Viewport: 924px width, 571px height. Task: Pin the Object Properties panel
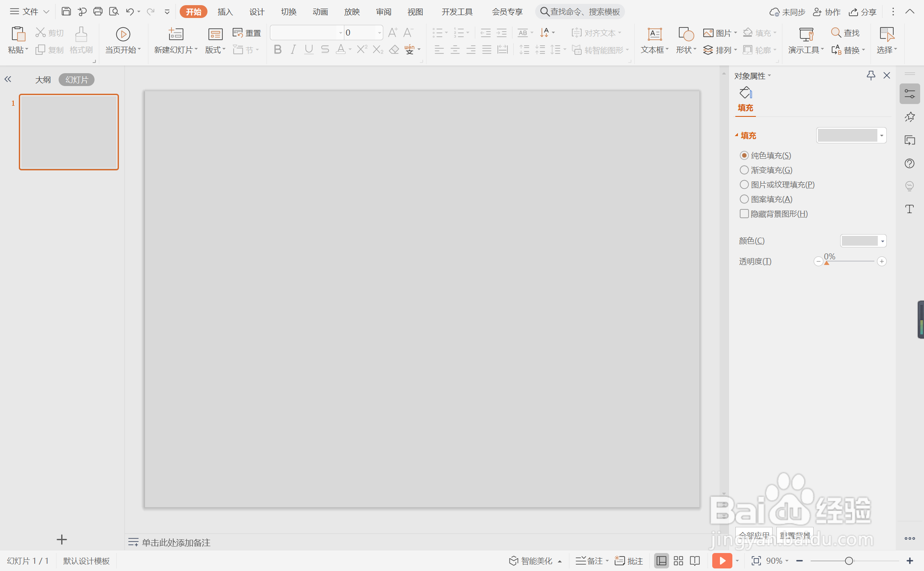coord(871,76)
